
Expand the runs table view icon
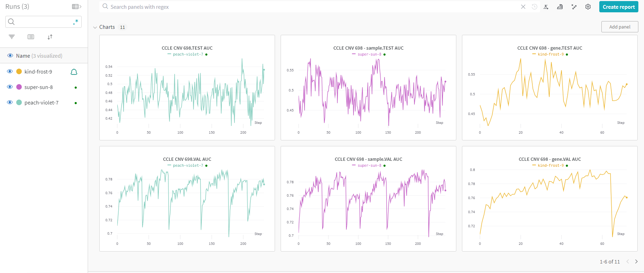point(76,6)
